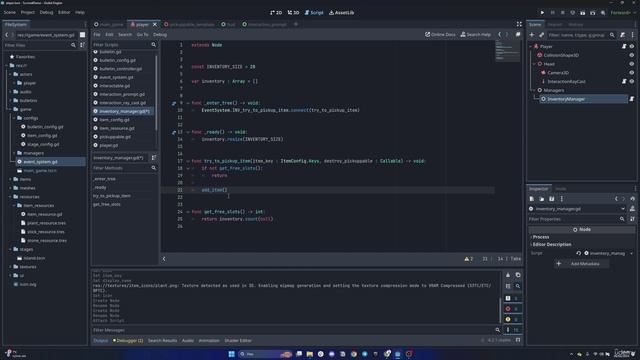Stop the running project
Screen dimensions: 640x360
[x=562, y=13]
